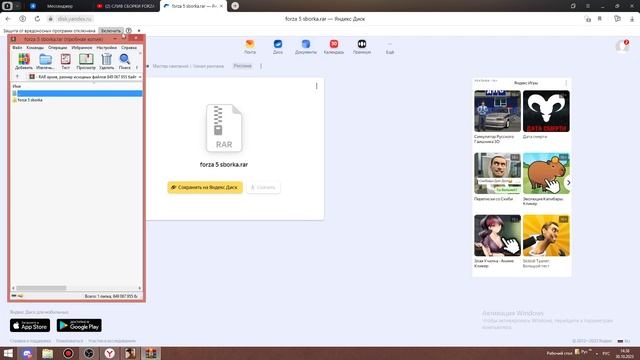Click the bookmark icon in address bar
The image size is (640, 360).
point(600,19)
